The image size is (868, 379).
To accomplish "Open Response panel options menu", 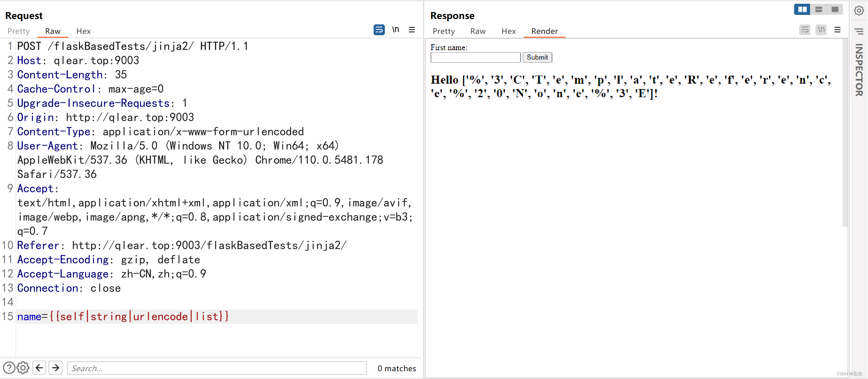I will click(837, 30).
